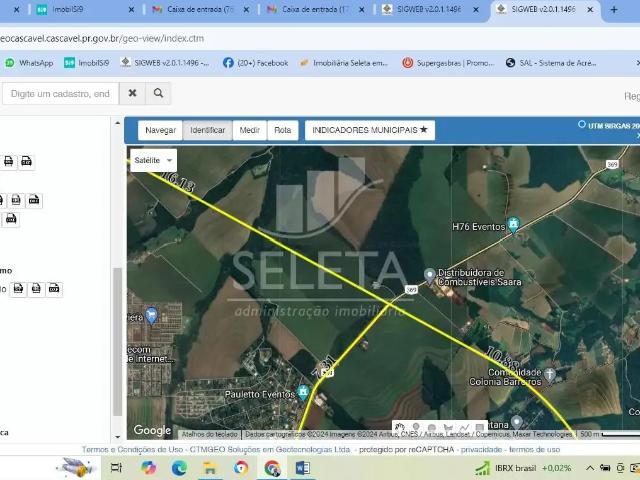Image resolution: width=640 pixels, height=480 pixels.
Task: Select the circle drawing tool on map
Action: click(x=432, y=428)
